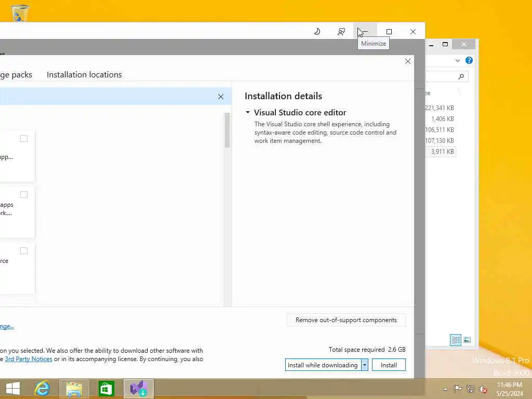The image size is (532, 399).
Task: Open volume tray icon
Action: coord(483,389)
